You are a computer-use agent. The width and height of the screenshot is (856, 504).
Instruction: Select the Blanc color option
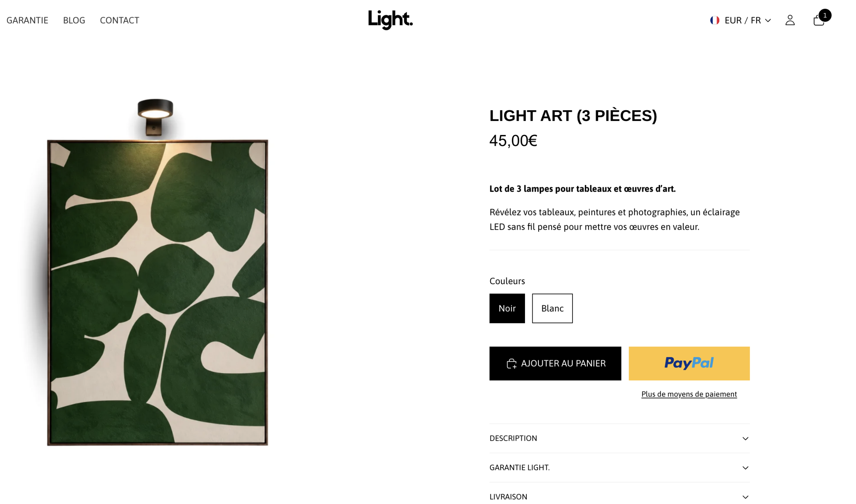(552, 308)
